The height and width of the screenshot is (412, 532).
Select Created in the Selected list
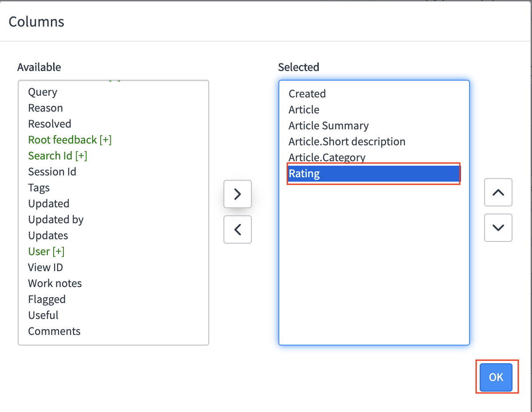tap(307, 94)
